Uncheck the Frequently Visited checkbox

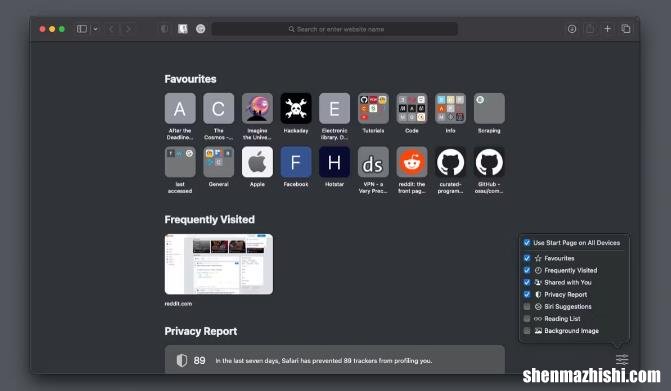pos(527,270)
